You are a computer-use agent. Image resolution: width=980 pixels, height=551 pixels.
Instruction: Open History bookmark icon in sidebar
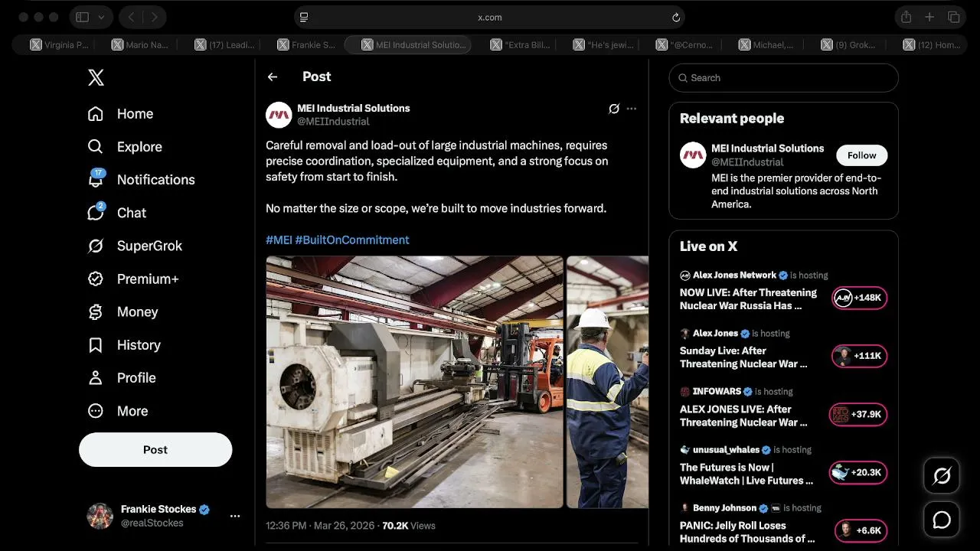[x=96, y=345]
